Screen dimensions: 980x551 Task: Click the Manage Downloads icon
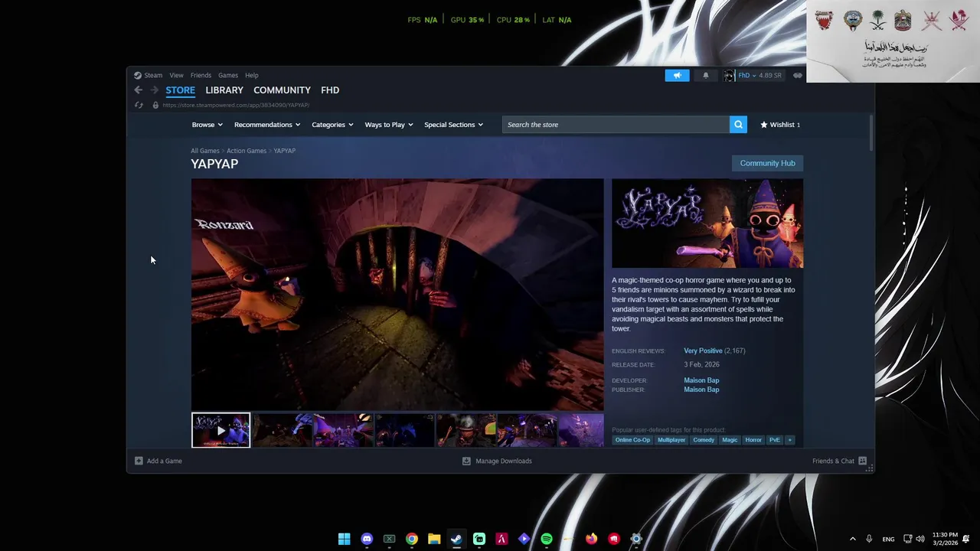(x=466, y=461)
